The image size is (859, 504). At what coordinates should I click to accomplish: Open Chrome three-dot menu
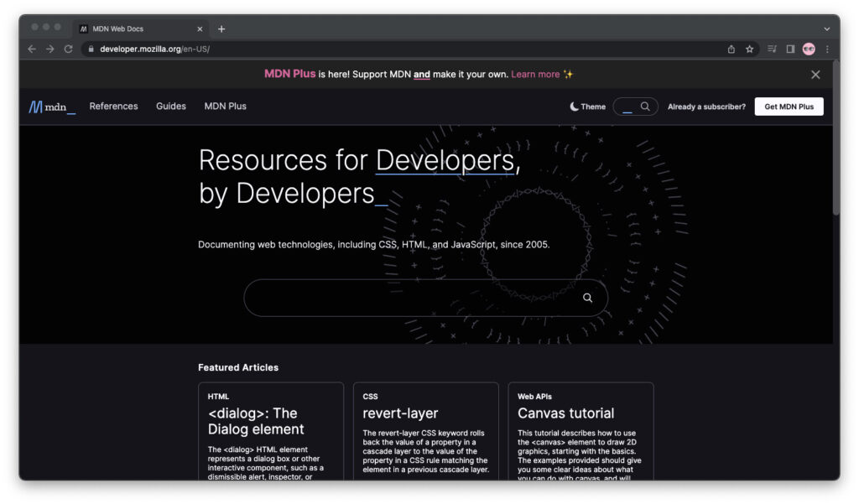(827, 49)
